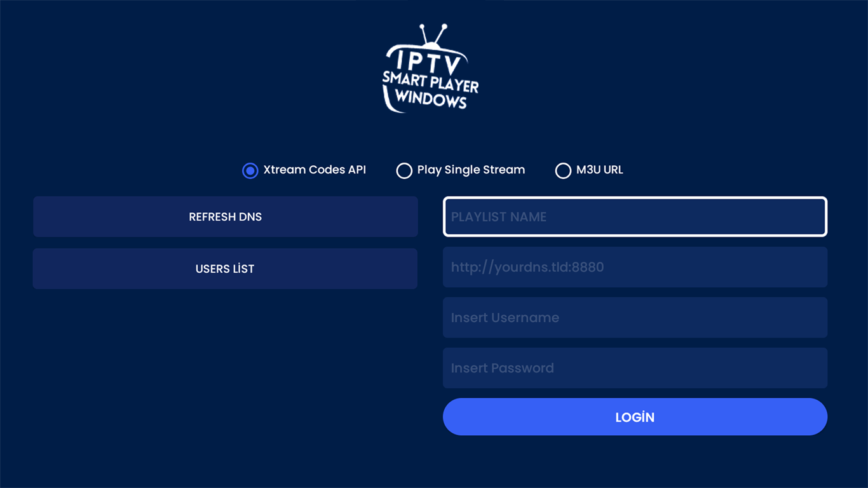Switch mode using Play Single Stream label
The height and width of the screenshot is (488, 868).
click(471, 170)
